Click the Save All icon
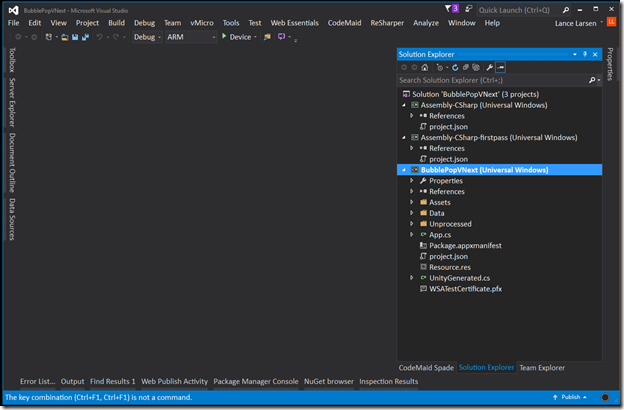The height and width of the screenshot is (410, 624). pyautogui.click(x=85, y=37)
